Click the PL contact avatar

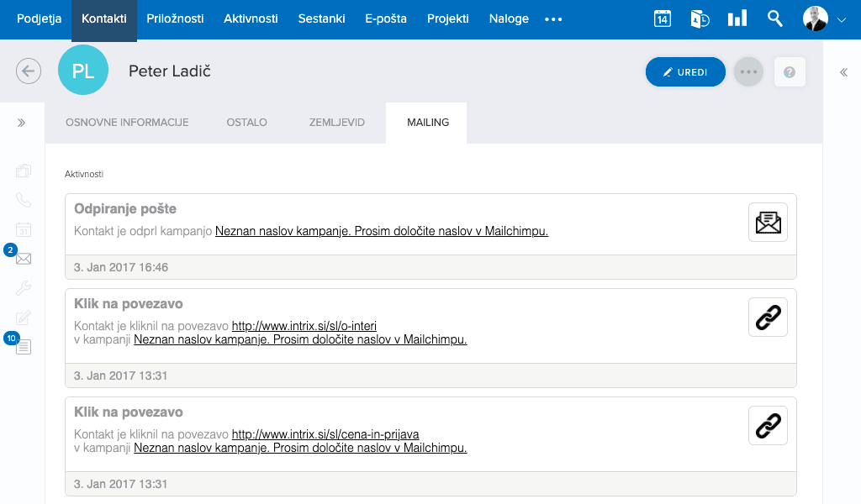[83, 71]
